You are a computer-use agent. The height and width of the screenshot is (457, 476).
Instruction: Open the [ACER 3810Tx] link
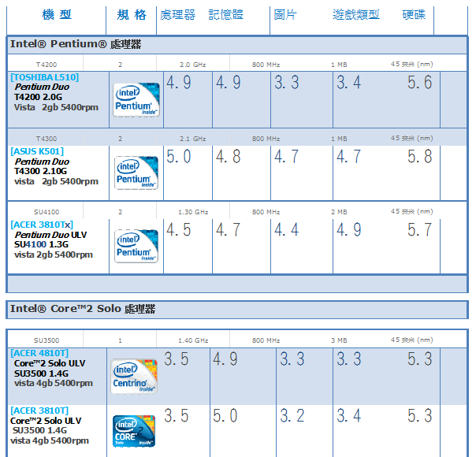click(x=42, y=225)
